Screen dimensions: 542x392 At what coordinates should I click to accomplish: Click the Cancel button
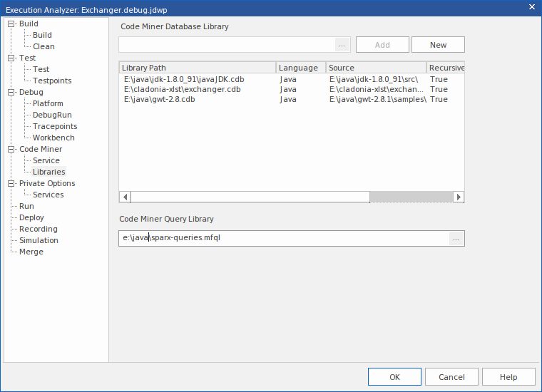451,377
